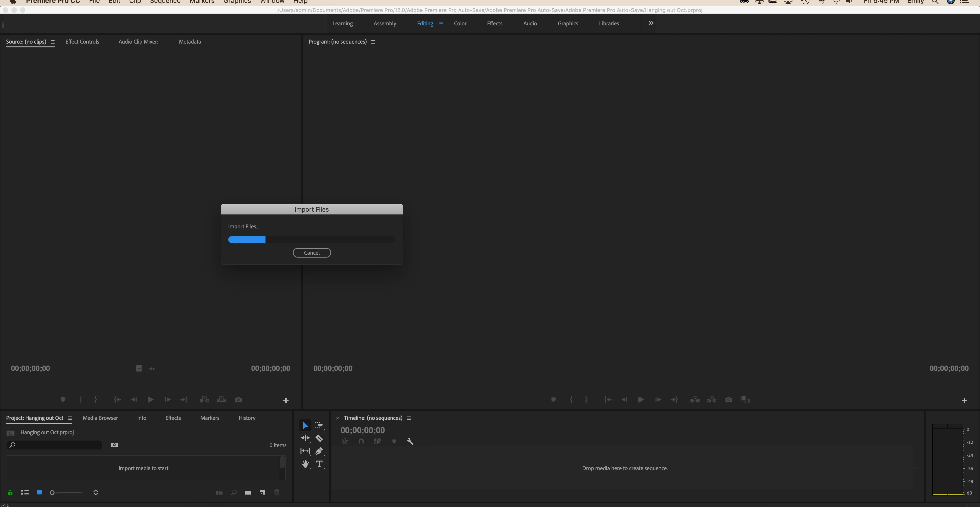The width and height of the screenshot is (980, 507).
Task: Toggle snap magnet in timeline
Action: (x=361, y=442)
